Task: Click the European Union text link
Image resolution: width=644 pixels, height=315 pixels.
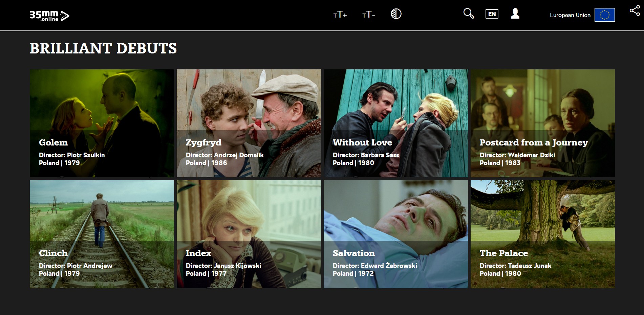Action: 570,15
